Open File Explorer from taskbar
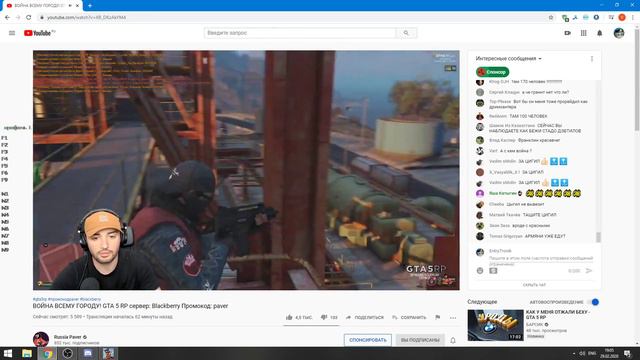Viewport: 640px width, 360px height. (x=27, y=353)
